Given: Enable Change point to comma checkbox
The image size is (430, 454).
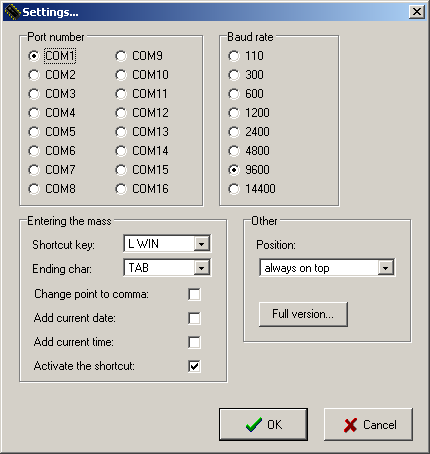Looking at the screenshot, I should [x=194, y=294].
